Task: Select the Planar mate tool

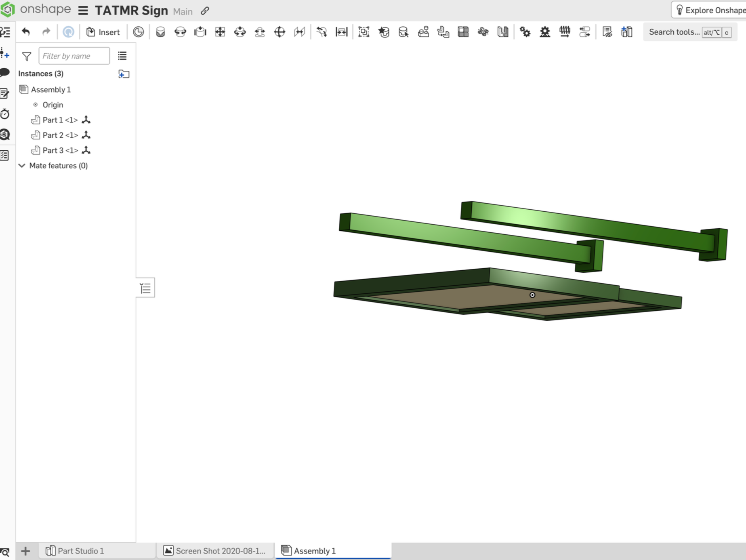Action: 220,32
